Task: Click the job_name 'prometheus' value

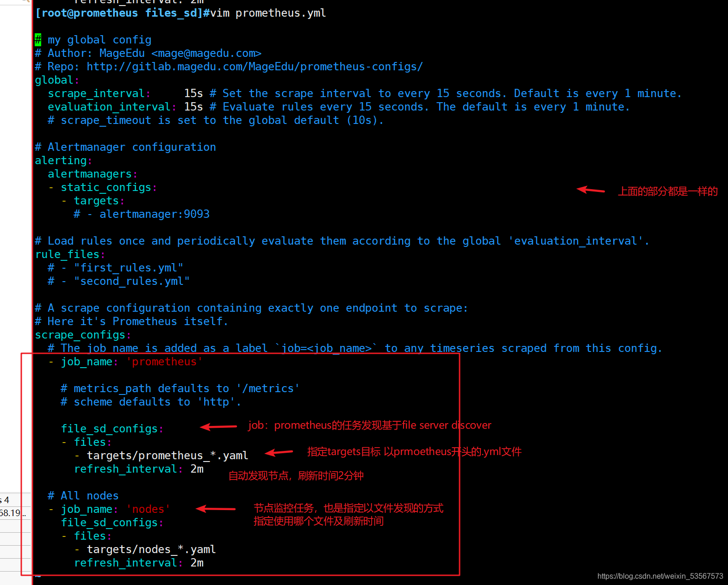Action: click(x=164, y=362)
